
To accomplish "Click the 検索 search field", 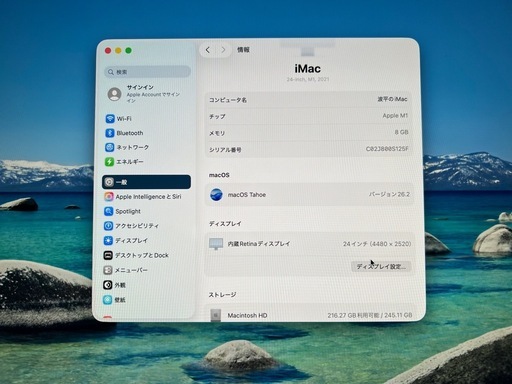I will coord(147,72).
